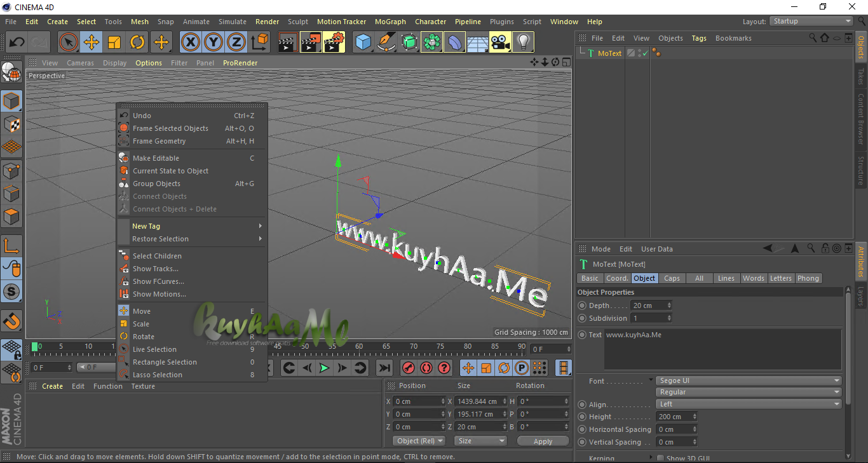The height and width of the screenshot is (463, 868).
Task: Open the Spline Pen tool
Action: [386, 43]
